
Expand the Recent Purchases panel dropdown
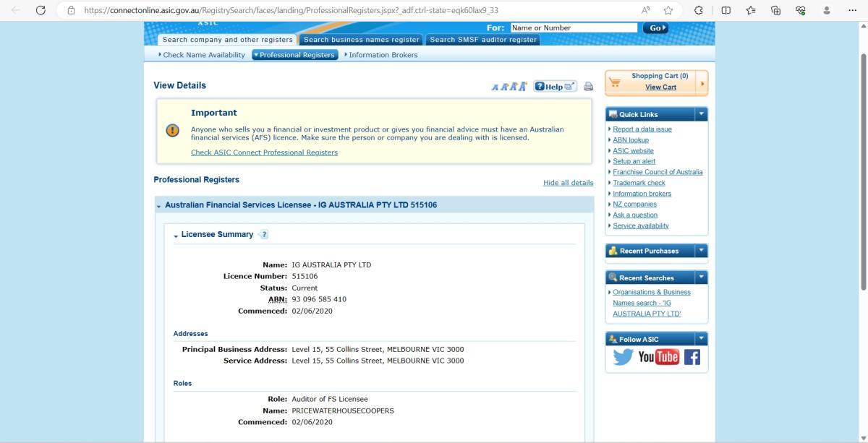pyautogui.click(x=700, y=251)
